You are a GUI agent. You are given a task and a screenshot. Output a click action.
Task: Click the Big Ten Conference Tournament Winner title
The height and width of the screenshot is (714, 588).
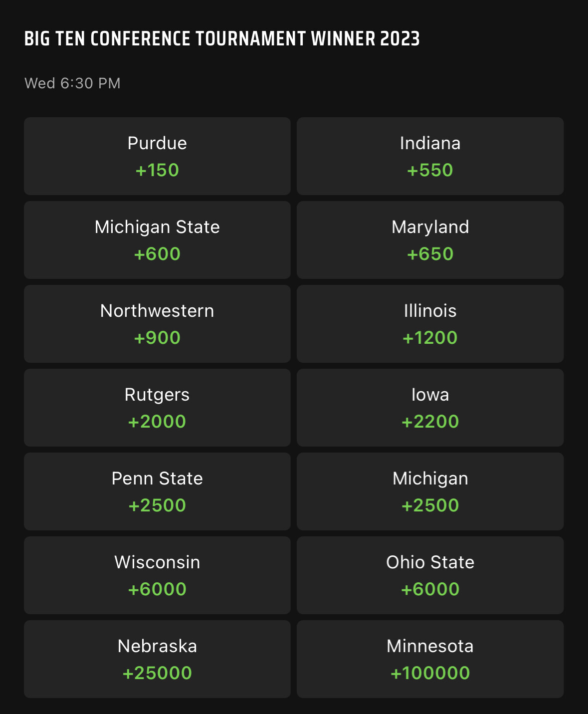[222, 39]
